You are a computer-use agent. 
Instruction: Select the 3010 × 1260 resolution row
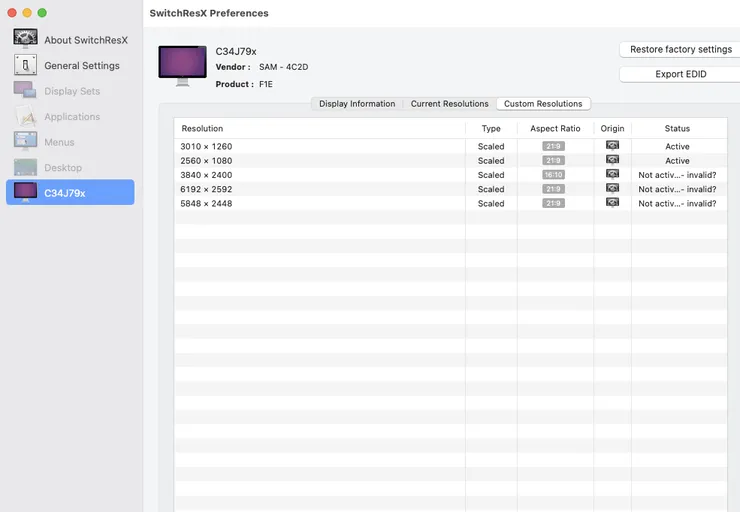click(x=451, y=146)
